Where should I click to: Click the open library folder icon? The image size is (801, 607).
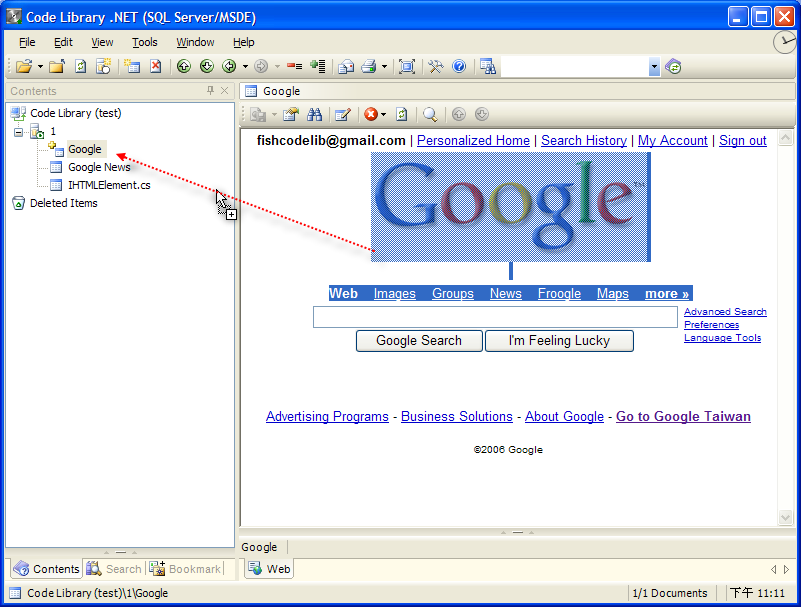[x=23, y=66]
